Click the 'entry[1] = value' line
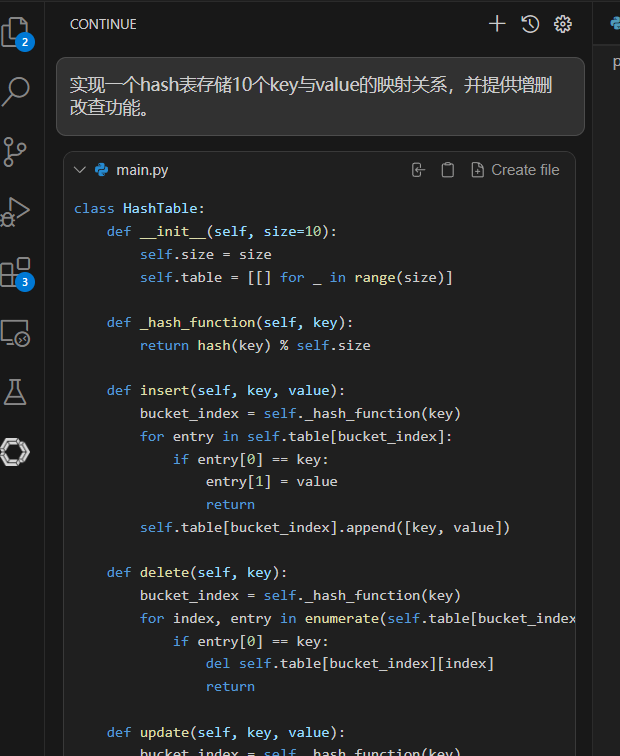 coord(272,481)
